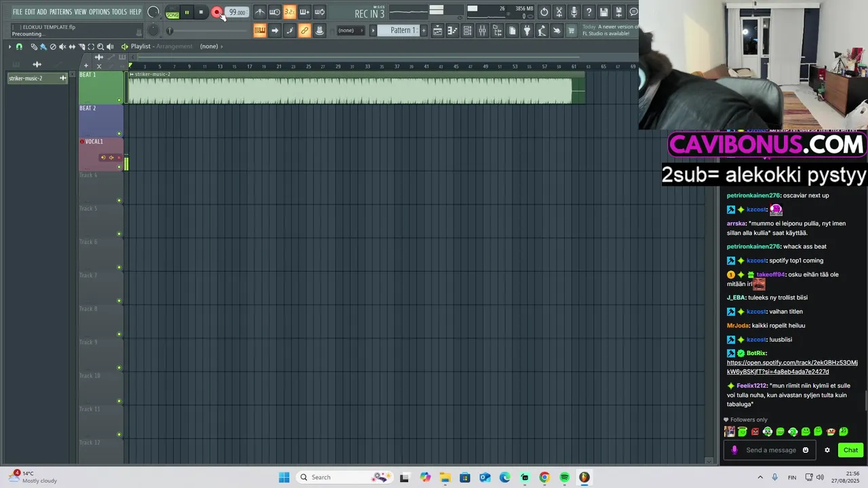Stop playback with the stop button
868x488 pixels.
point(201,12)
